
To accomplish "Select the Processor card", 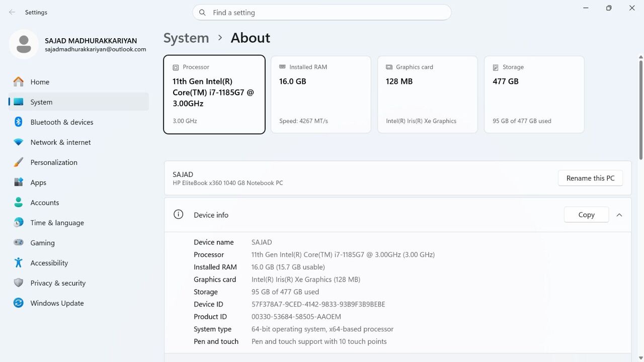I will pyautogui.click(x=214, y=95).
